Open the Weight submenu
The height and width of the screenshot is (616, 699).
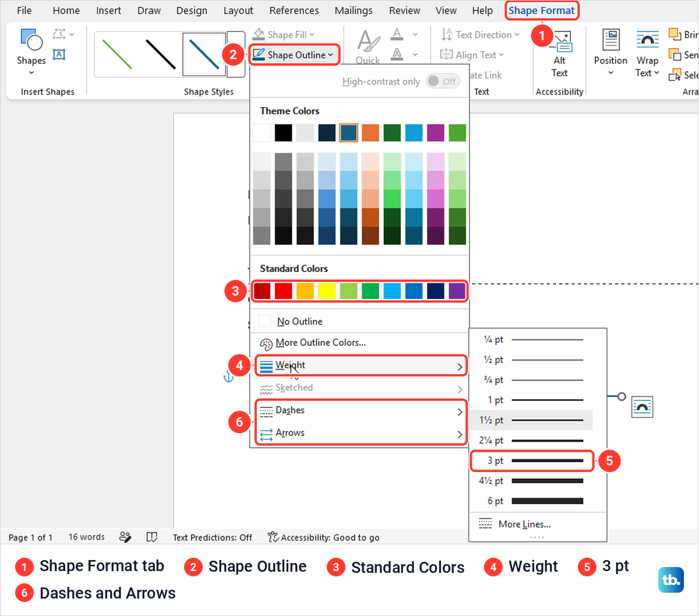coord(361,365)
